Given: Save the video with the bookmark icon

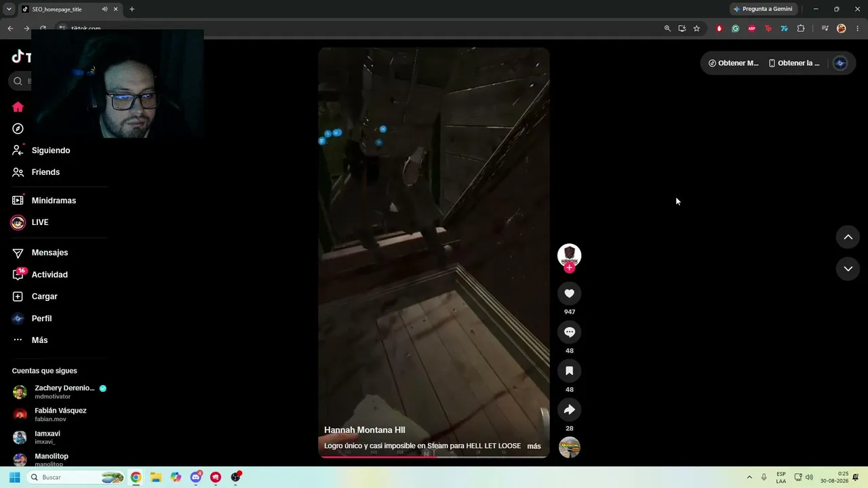Looking at the screenshot, I should tap(570, 371).
